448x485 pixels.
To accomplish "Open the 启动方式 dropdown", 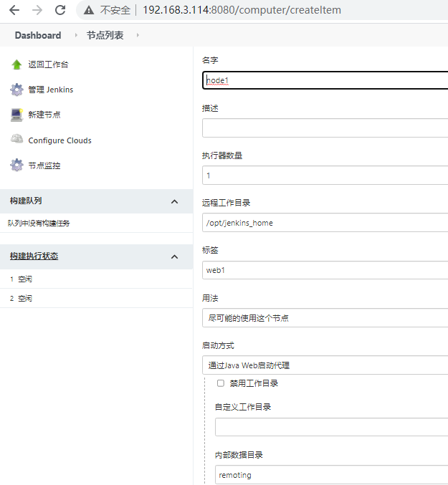I will pyautogui.click(x=325, y=365).
